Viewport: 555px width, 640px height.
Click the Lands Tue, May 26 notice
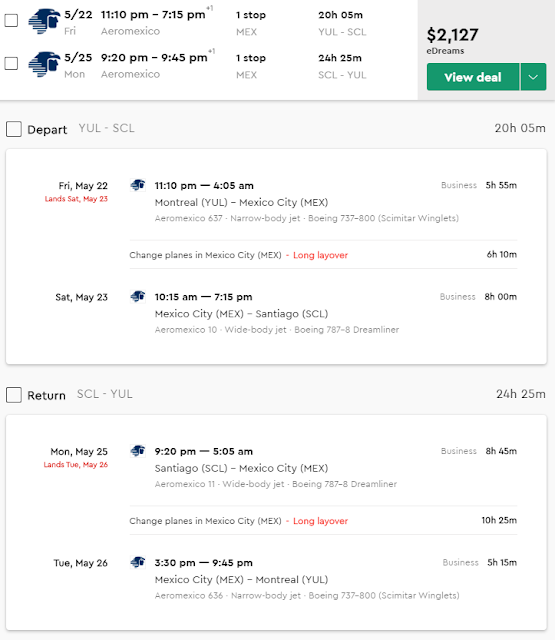click(x=76, y=464)
